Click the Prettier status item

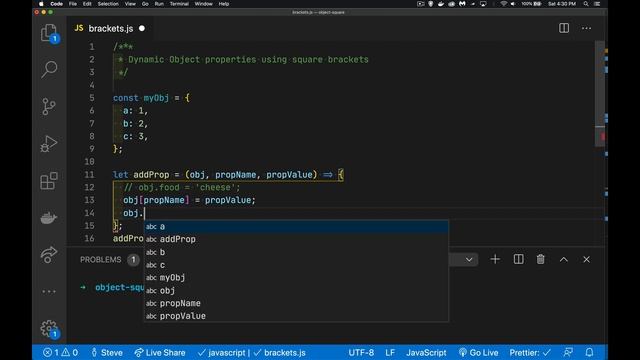tap(530, 353)
